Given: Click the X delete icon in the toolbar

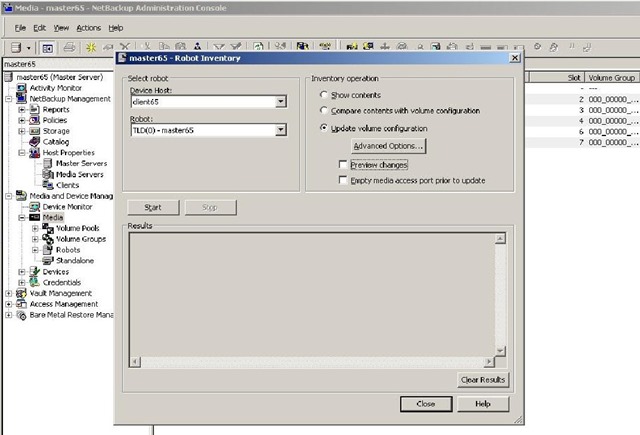Looking at the screenshot, I should [125, 47].
